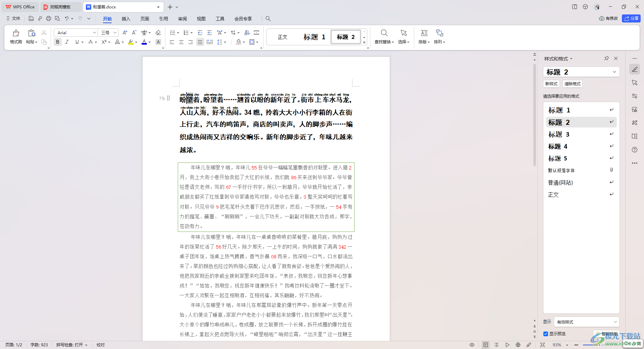Click the Print icon in quick toolbar

click(x=49, y=18)
